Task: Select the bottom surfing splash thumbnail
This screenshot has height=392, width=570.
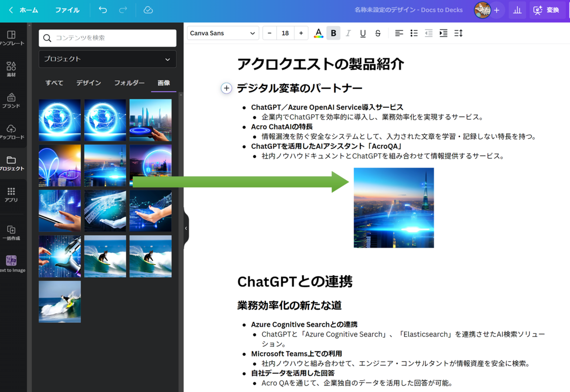Action: point(60,302)
